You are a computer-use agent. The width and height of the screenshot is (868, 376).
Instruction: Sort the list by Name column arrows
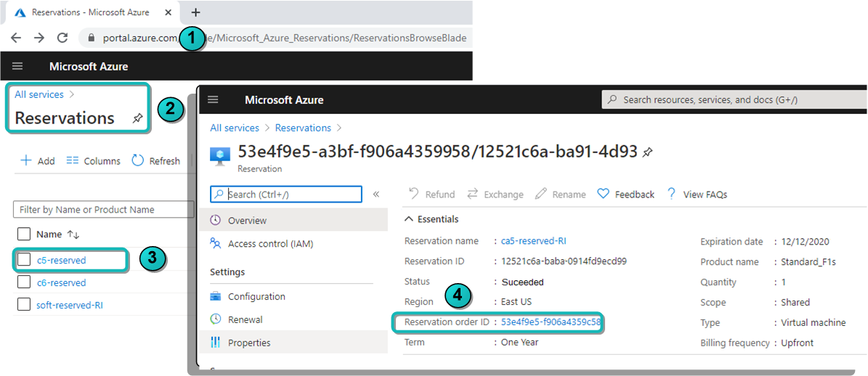click(x=73, y=234)
